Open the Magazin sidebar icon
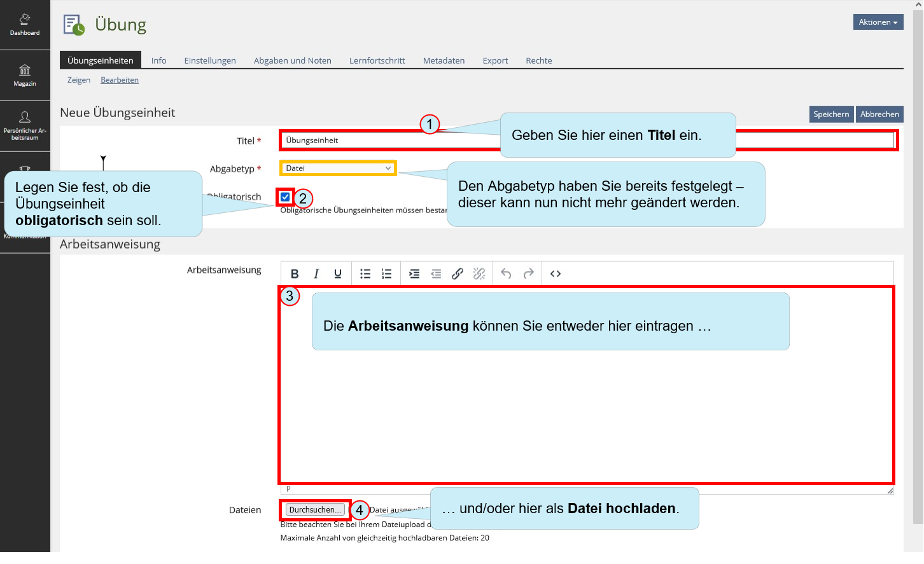 (25, 76)
